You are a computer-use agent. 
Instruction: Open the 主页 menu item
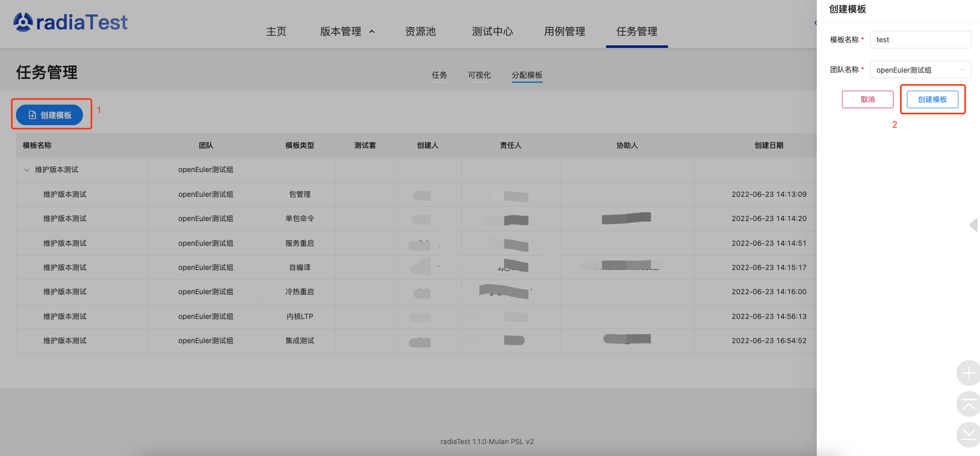click(x=276, y=31)
